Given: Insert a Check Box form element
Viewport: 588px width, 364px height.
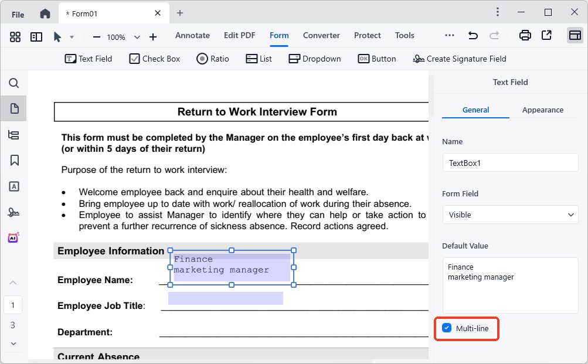Looking at the screenshot, I should 154,59.
